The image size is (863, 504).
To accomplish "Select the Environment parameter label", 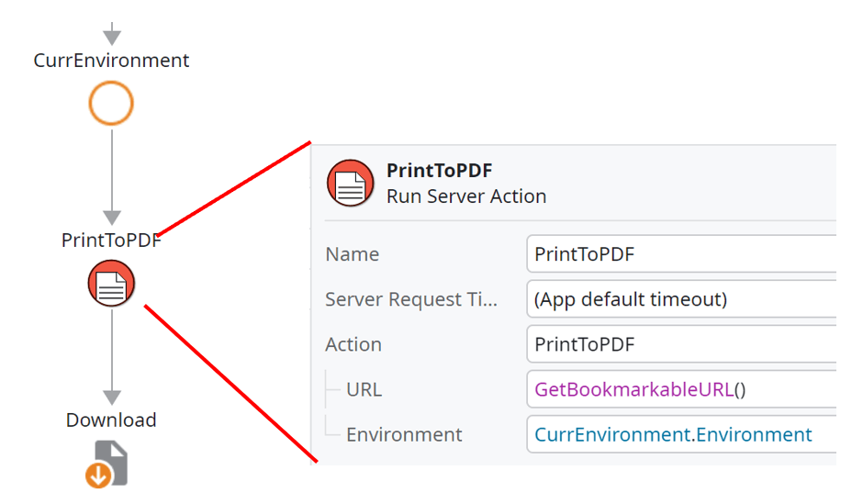I will [x=404, y=434].
